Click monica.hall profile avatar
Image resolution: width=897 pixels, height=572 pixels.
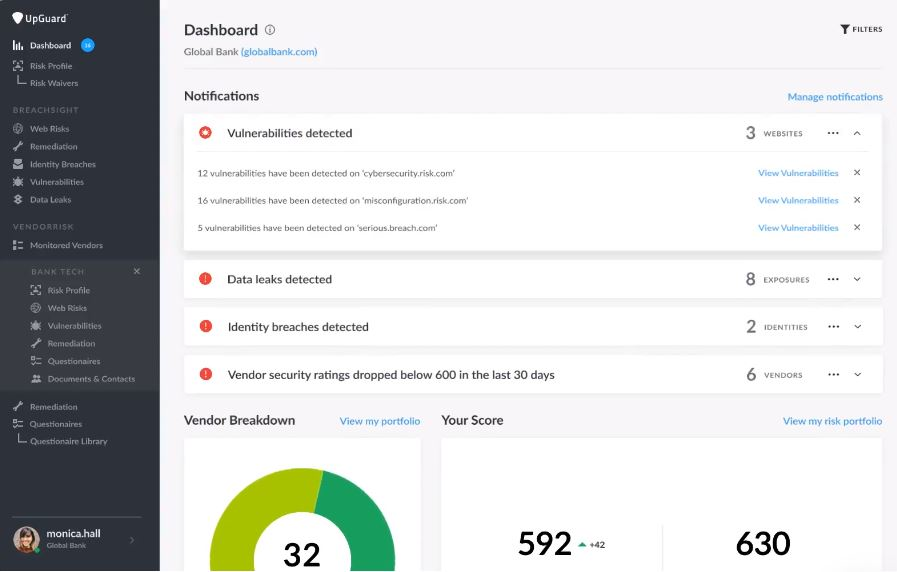pos(26,539)
